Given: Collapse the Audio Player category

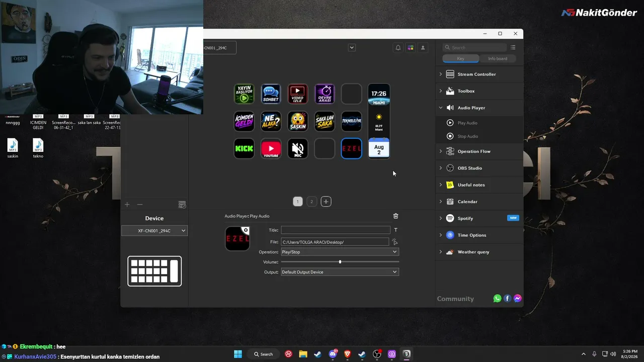Looking at the screenshot, I should pos(479,108).
